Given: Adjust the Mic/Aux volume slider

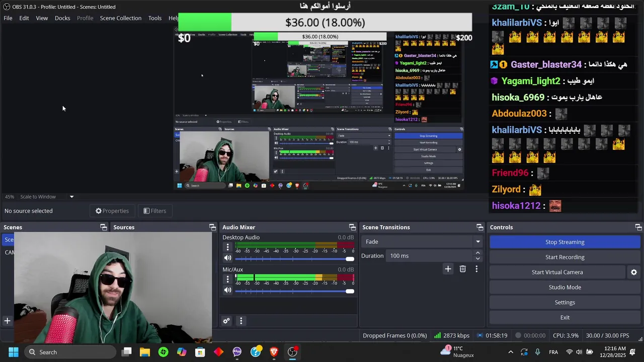Looking at the screenshot, I should [x=295, y=291].
